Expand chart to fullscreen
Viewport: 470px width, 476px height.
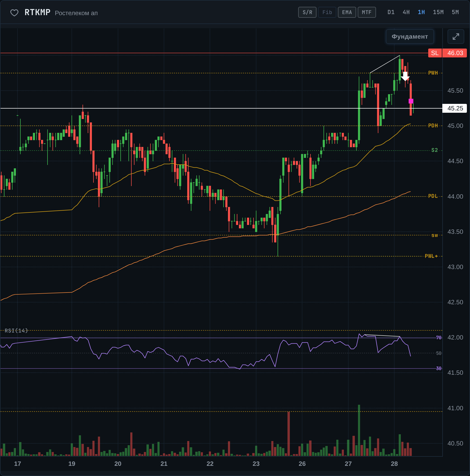tap(456, 37)
